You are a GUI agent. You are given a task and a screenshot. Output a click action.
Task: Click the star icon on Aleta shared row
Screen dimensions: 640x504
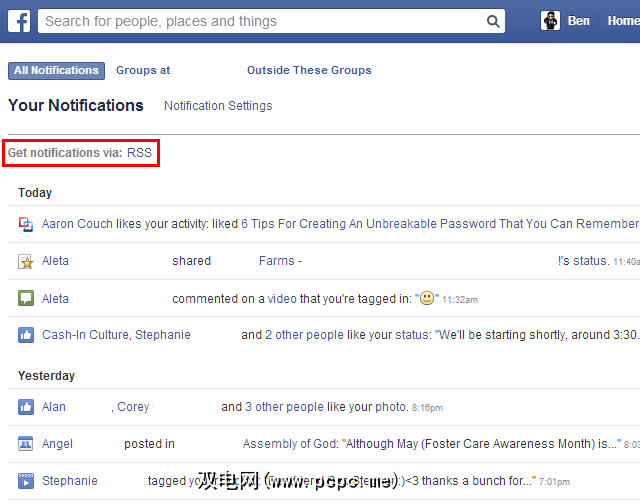coord(26,261)
